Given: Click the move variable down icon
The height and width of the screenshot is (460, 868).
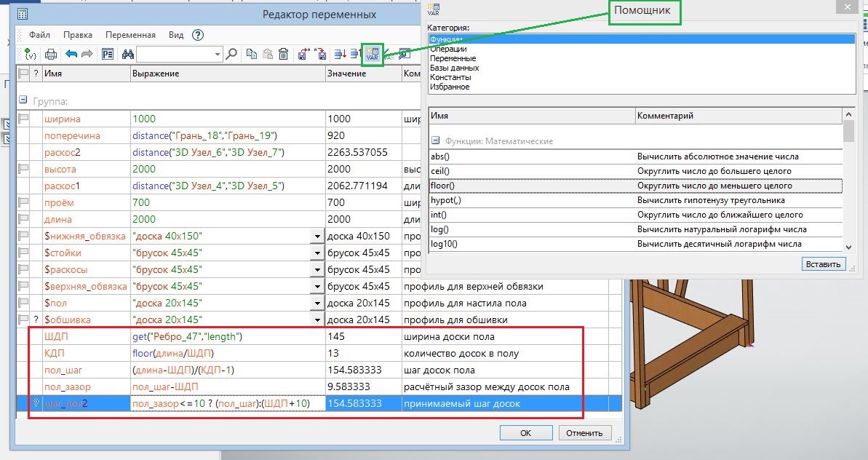Looking at the screenshot, I should tap(340, 55).
